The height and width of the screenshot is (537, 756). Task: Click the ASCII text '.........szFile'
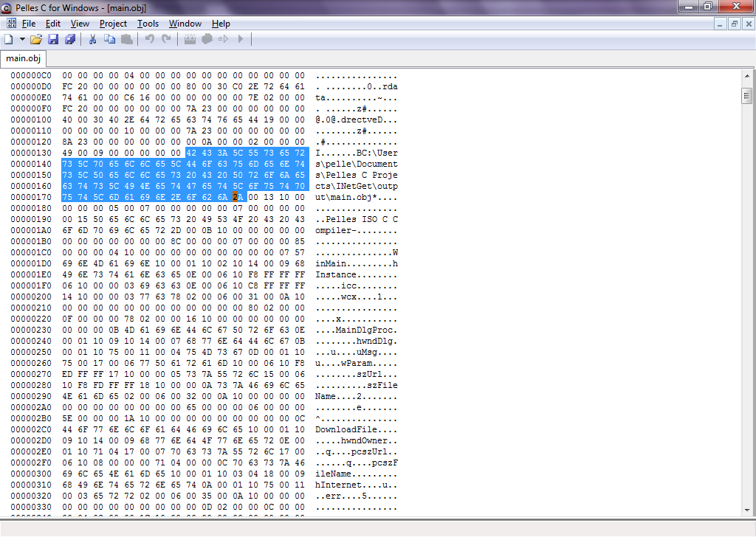click(357, 386)
